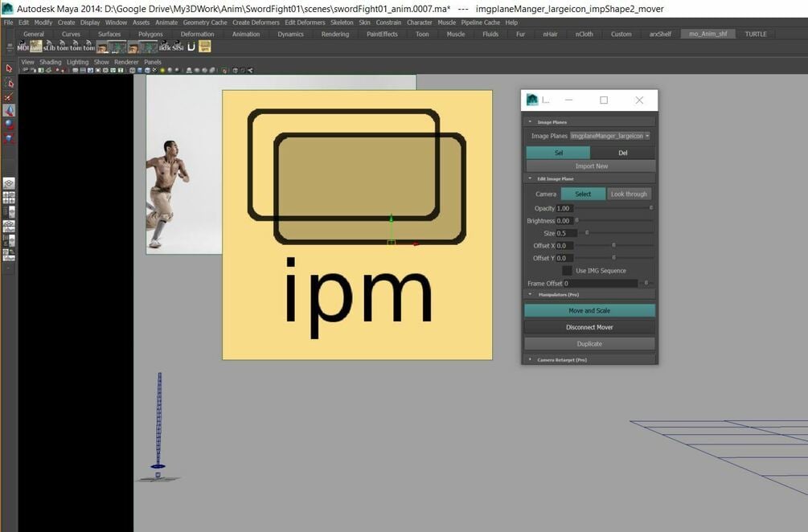The width and height of the screenshot is (808, 532).
Task: Switch to Rendering shelf tab
Action: coord(335,34)
